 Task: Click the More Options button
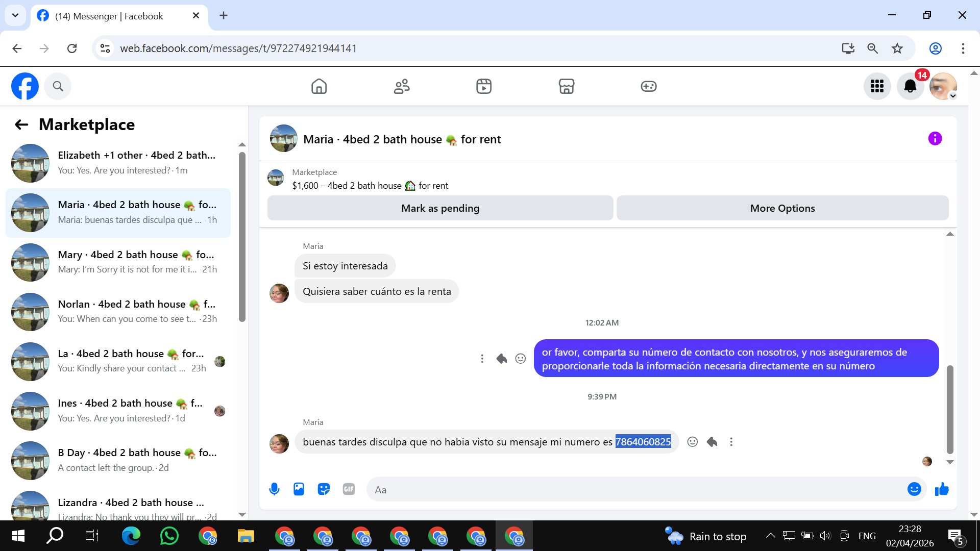tap(782, 208)
